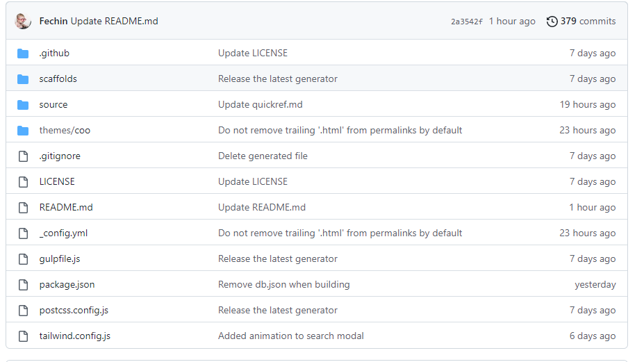Click Fechin's avatar image

point(23,21)
